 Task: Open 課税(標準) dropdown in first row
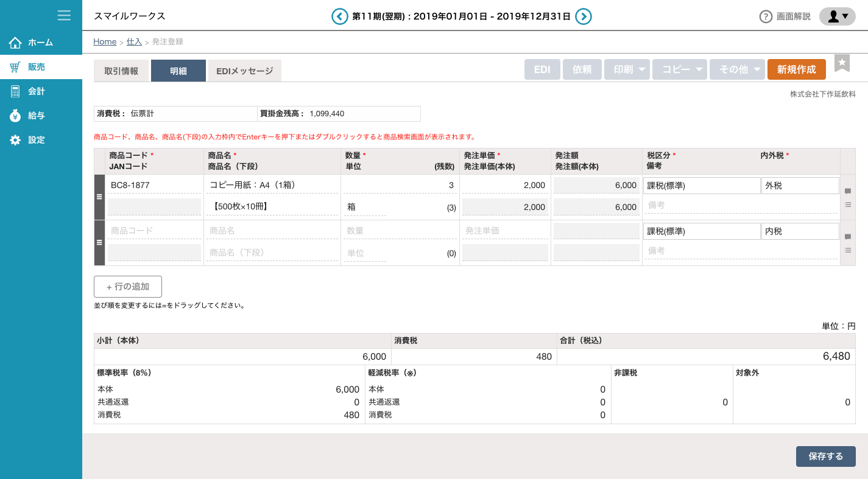702,186
